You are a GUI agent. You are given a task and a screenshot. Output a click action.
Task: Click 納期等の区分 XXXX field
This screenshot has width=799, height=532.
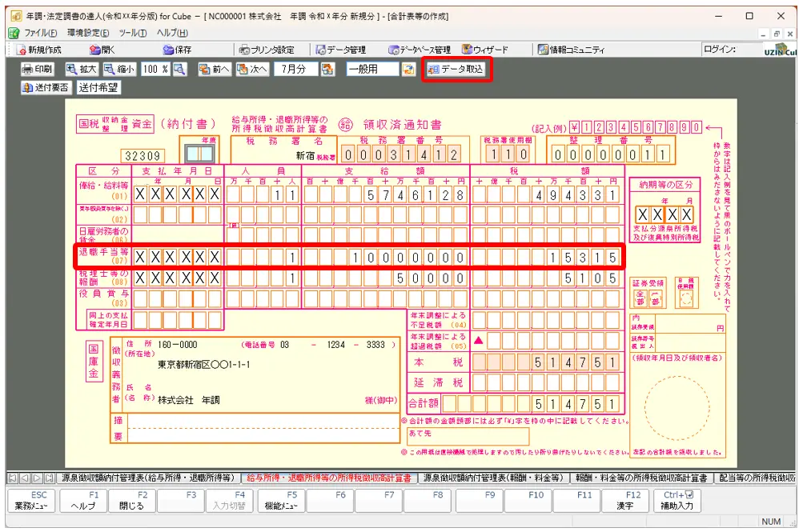664,214
